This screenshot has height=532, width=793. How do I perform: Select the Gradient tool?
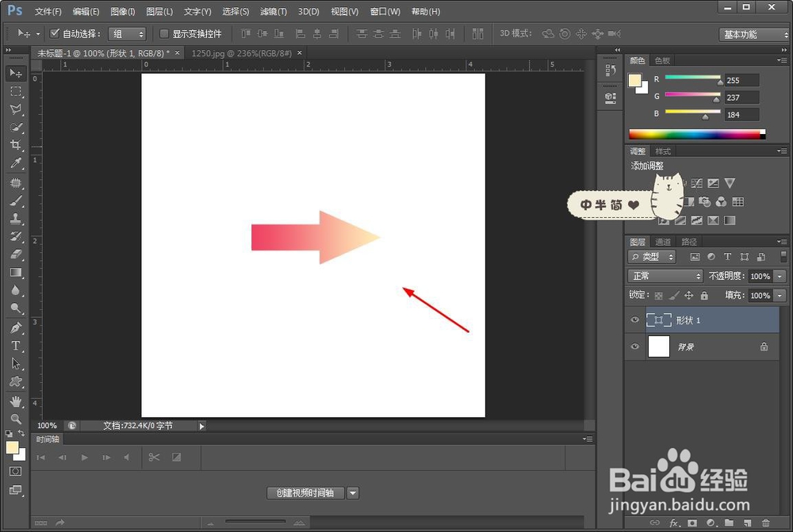[x=16, y=272]
